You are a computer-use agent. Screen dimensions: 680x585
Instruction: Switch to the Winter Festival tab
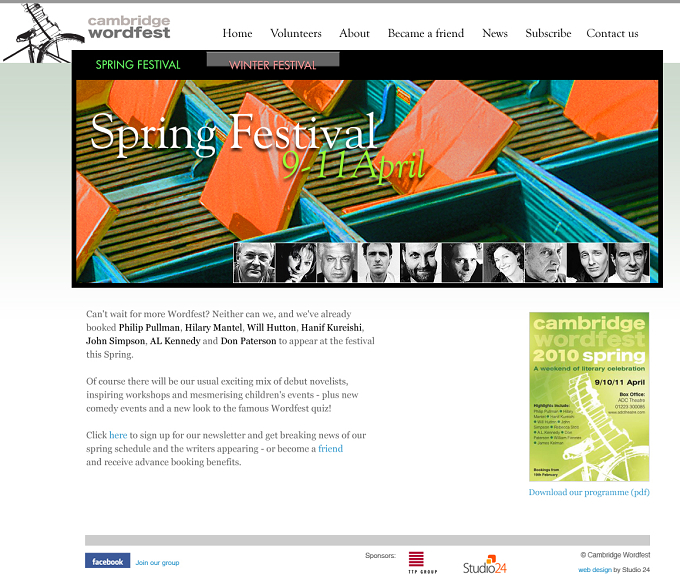coord(273,65)
